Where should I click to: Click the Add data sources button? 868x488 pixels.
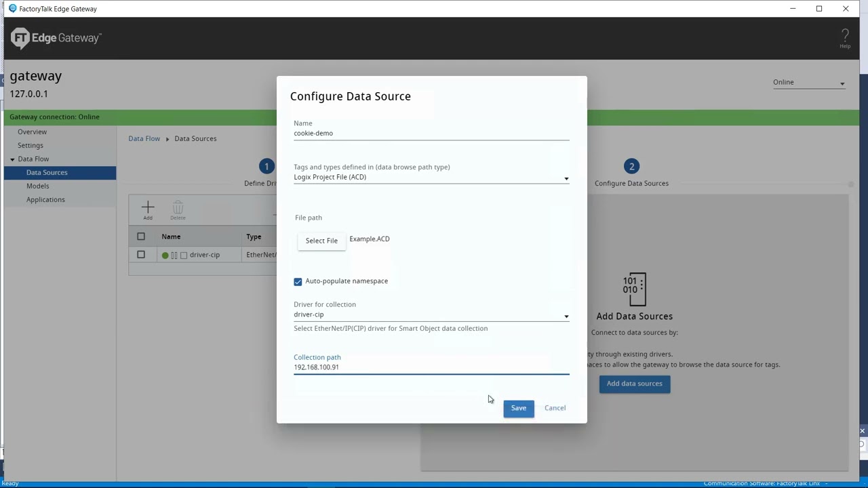tap(635, 384)
